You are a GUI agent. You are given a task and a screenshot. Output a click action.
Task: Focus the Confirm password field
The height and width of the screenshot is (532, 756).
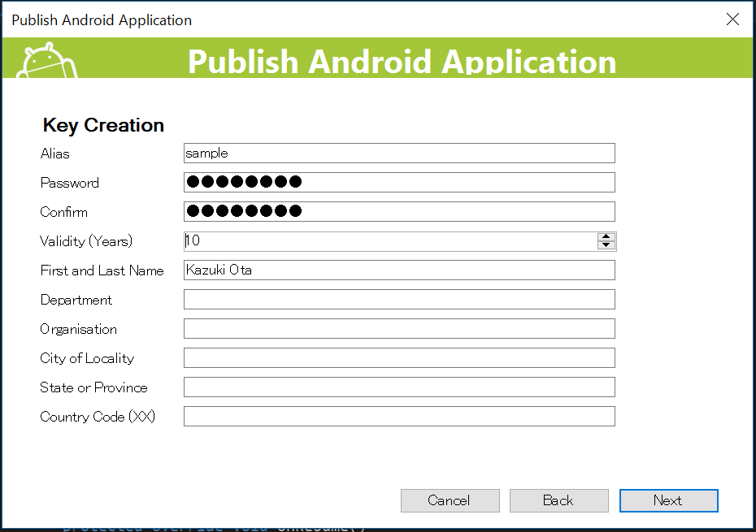pyautogui.click(x=399, y=211)
